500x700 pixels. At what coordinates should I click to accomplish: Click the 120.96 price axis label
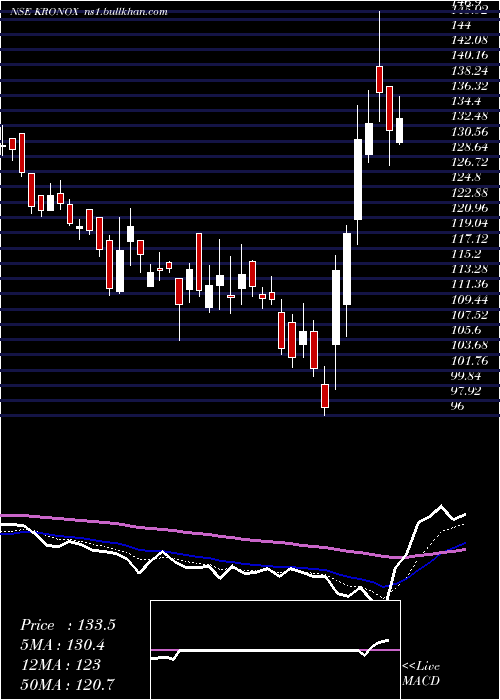[470, 208]
